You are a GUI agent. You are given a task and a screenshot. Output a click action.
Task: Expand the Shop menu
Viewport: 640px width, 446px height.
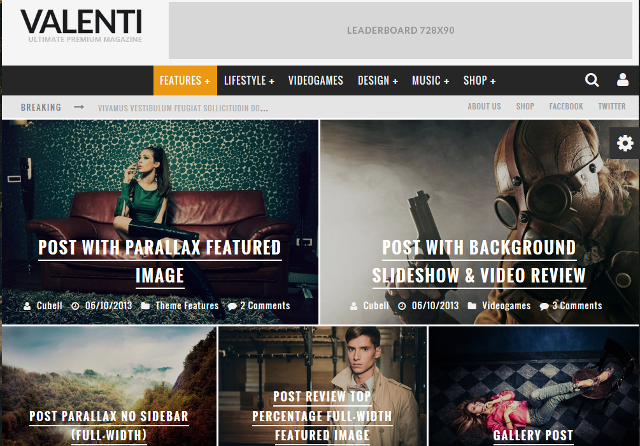(x=479, y=80)
